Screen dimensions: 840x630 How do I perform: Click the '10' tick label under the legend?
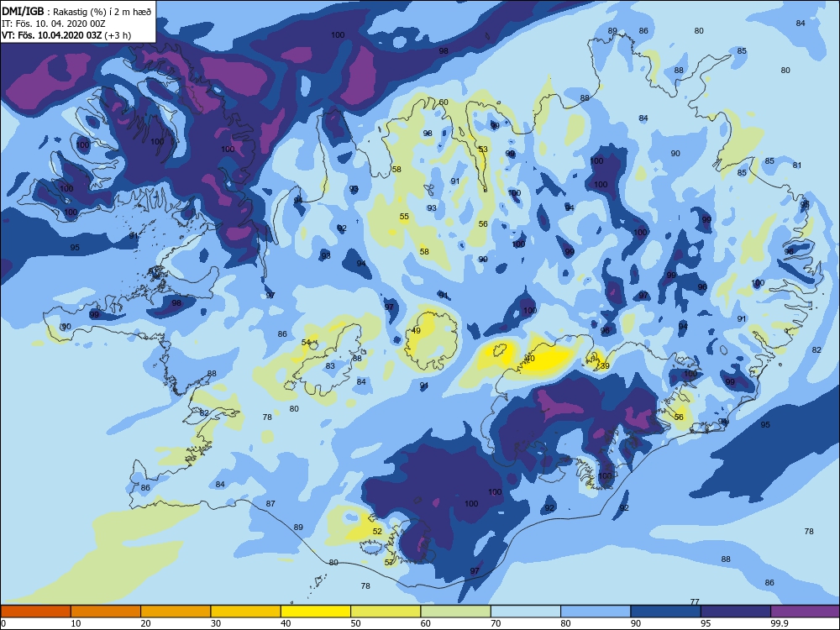click(76, 623)
